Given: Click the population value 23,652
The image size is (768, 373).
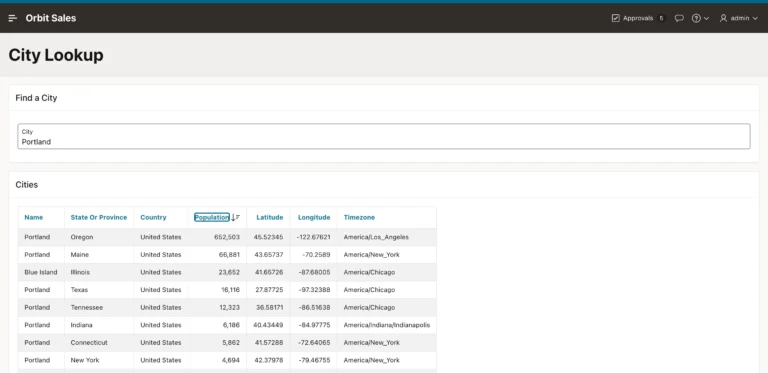Looking at the screenshot, I should (x=229, y=272).
